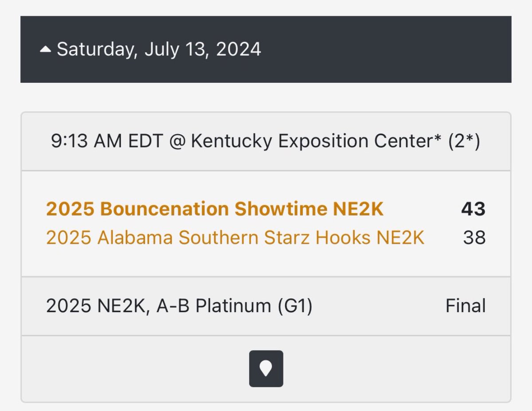Click the year 2024 in header

coord(239,49)
